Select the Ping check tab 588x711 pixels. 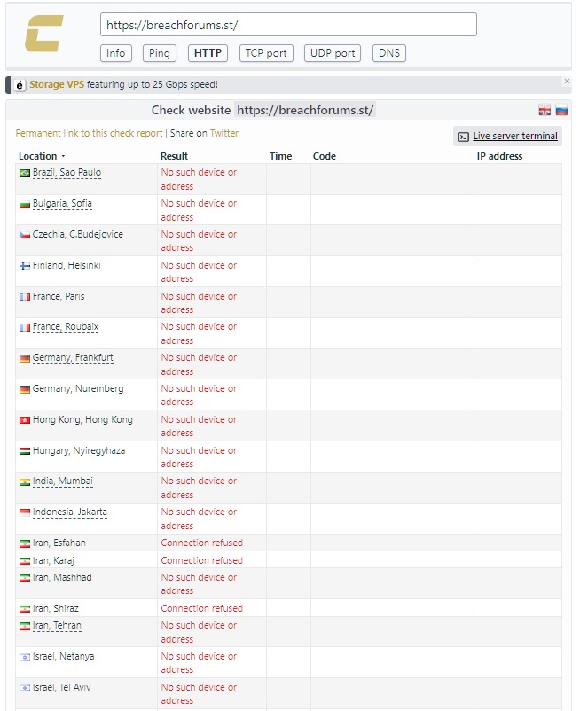point(160,53)
